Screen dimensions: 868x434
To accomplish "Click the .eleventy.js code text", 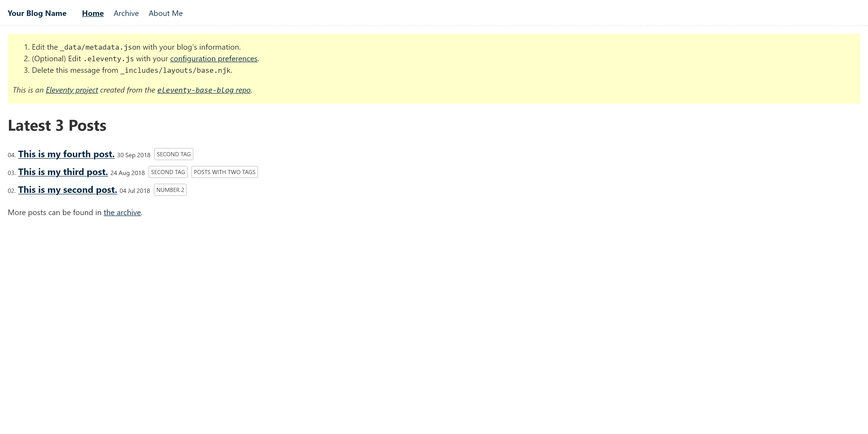I will click(x=108, y=59).
